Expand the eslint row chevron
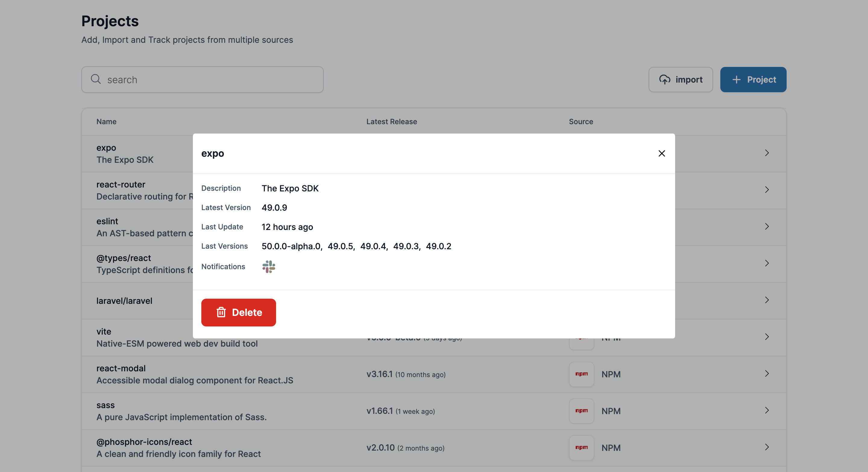868x472 pixels. (x=766, y=226)
